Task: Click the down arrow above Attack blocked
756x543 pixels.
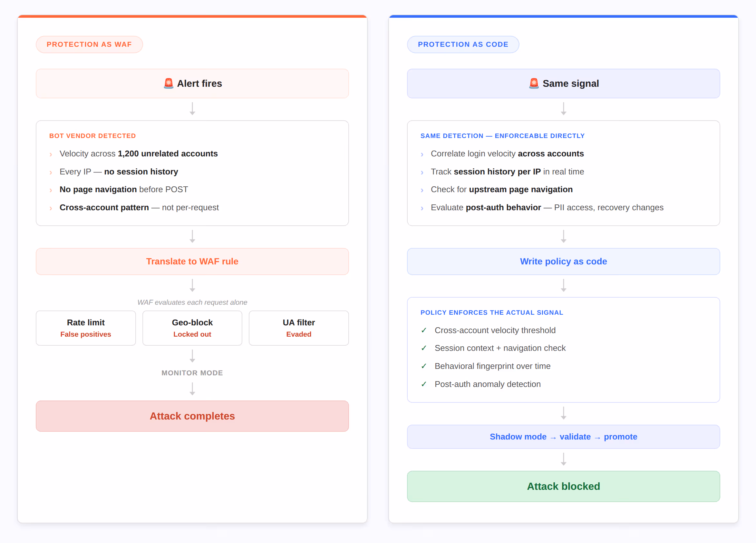Action: coord(563,459)
